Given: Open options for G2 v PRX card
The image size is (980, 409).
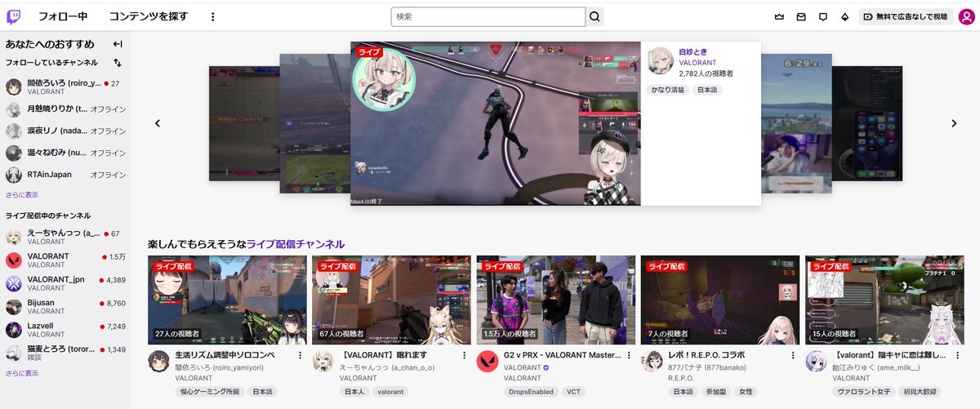Looking at the screenshot, I should coord(629,356).
